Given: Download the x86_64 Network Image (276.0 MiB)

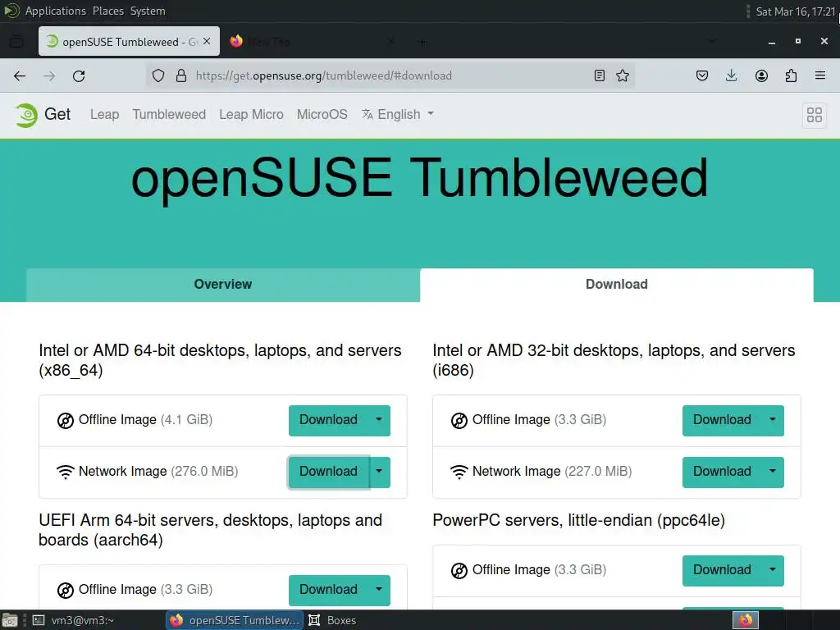Looking at the screenshot, I should click(328, 472).
